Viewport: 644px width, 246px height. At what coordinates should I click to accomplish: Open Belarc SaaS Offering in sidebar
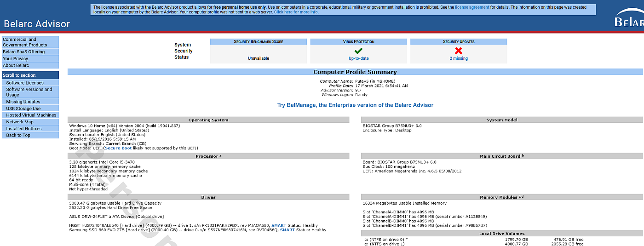click(30, 52)
